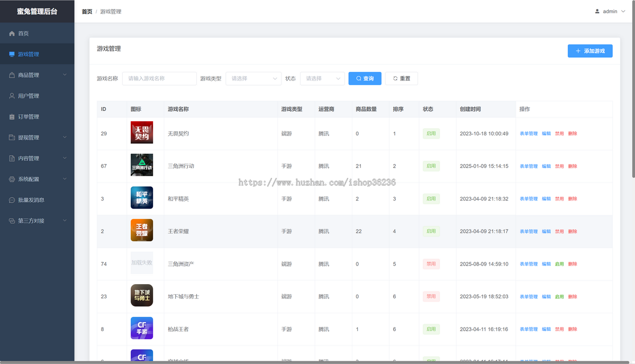Click 编辑 for 枪战王者
Screen dimensions: 635x364
pos(546,329)
